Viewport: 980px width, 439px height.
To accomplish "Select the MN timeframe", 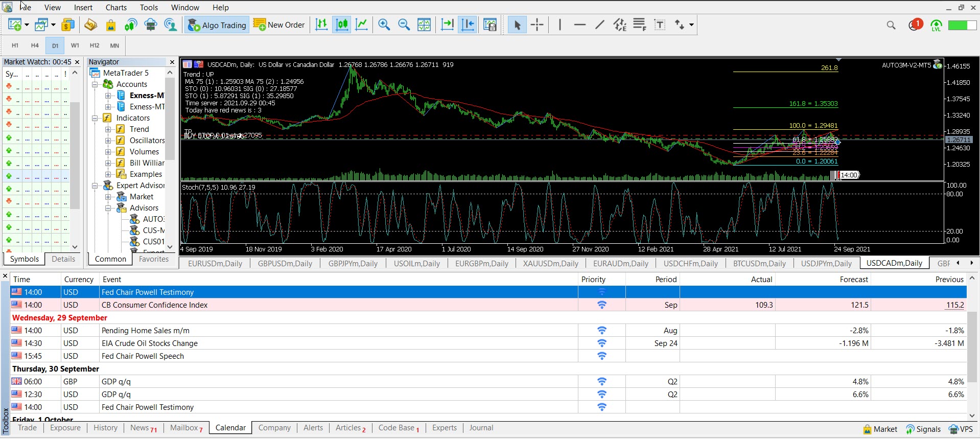I will (114, 45).
